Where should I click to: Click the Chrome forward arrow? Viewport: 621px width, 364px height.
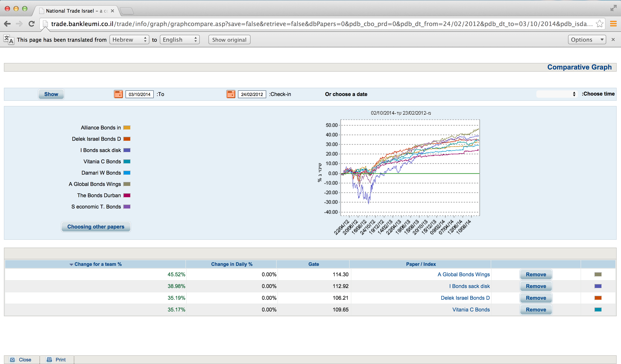click(19, 24)
